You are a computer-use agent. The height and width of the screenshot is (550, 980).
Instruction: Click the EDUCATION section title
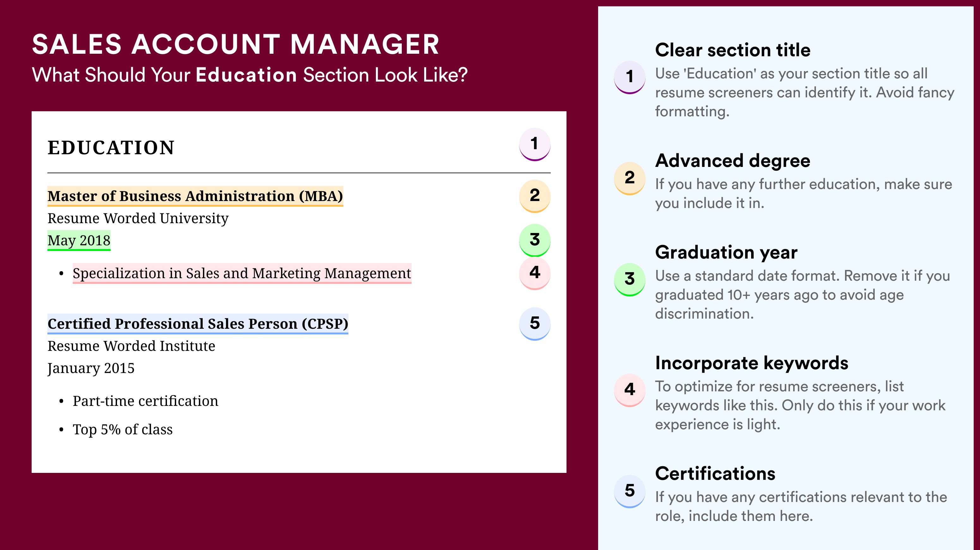[111, 148]
